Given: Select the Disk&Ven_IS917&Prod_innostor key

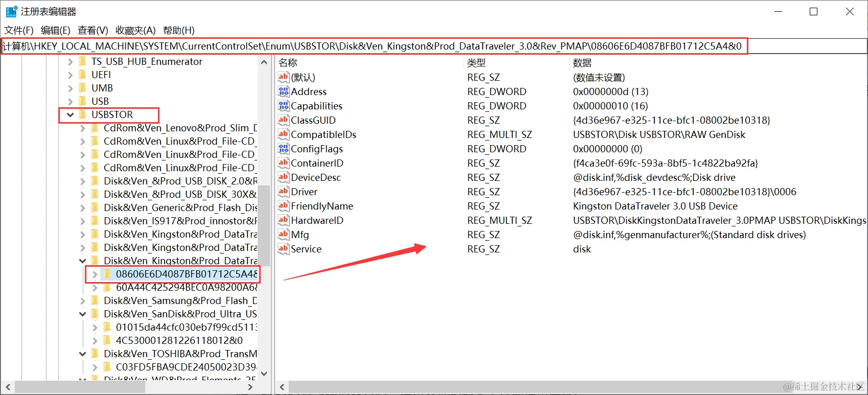Looking at the screenshot, I should click(x=180, y=221).
